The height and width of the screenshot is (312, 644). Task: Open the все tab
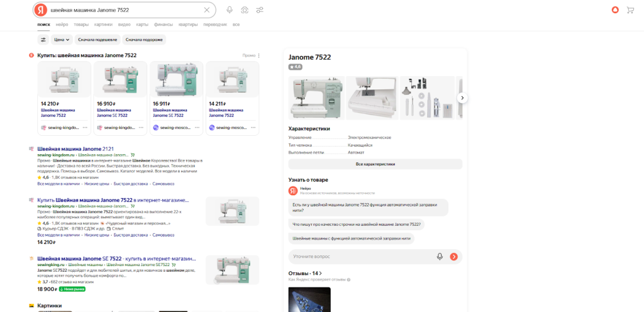(236, 25)
